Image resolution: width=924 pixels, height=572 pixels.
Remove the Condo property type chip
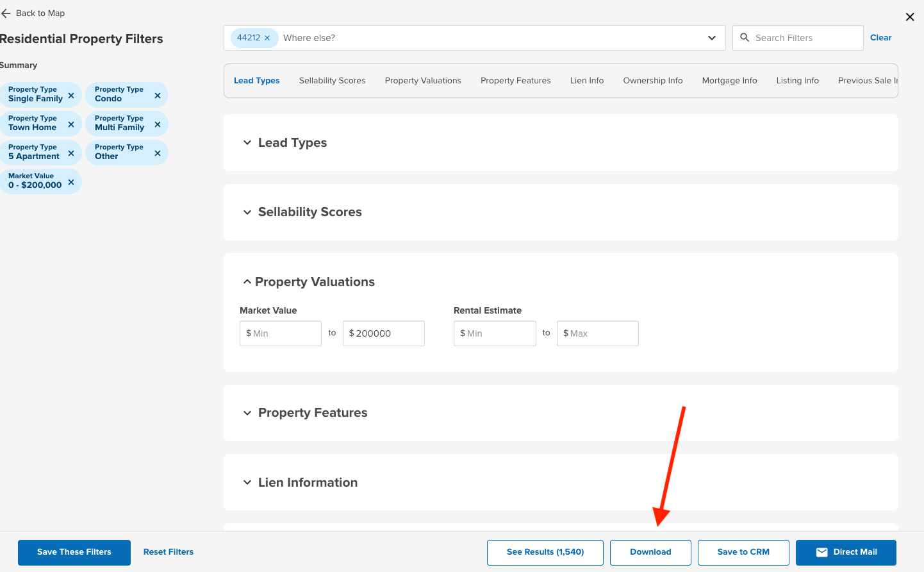coord(158,96)
